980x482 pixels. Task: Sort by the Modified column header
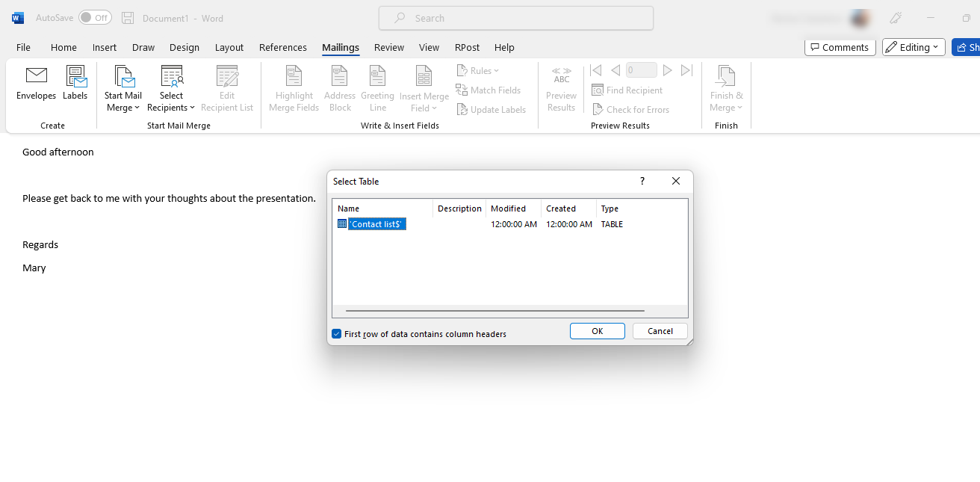tap(508, 208)
